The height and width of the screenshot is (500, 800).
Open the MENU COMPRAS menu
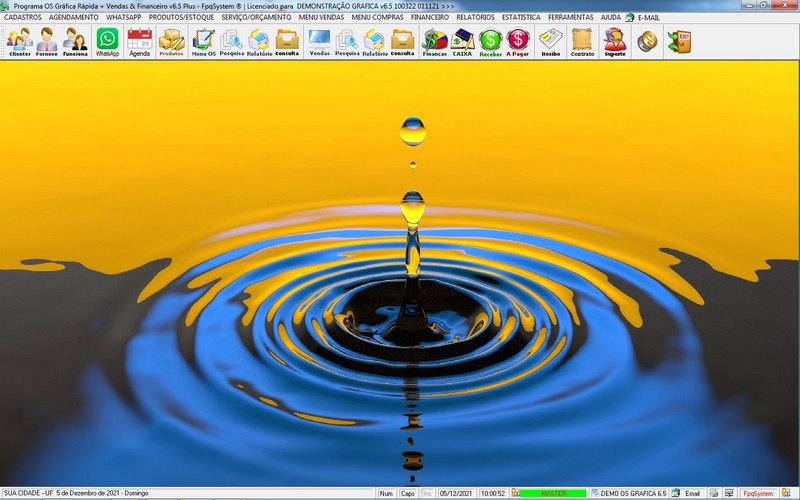click(377, 17)
